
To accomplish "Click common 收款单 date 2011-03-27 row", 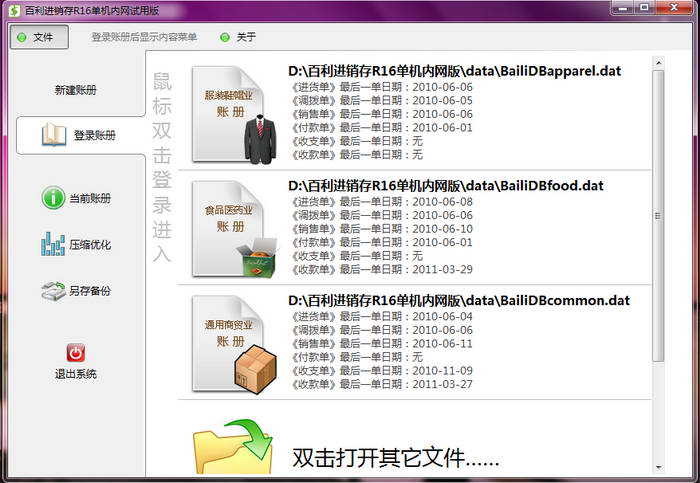I will coord(381,384).
